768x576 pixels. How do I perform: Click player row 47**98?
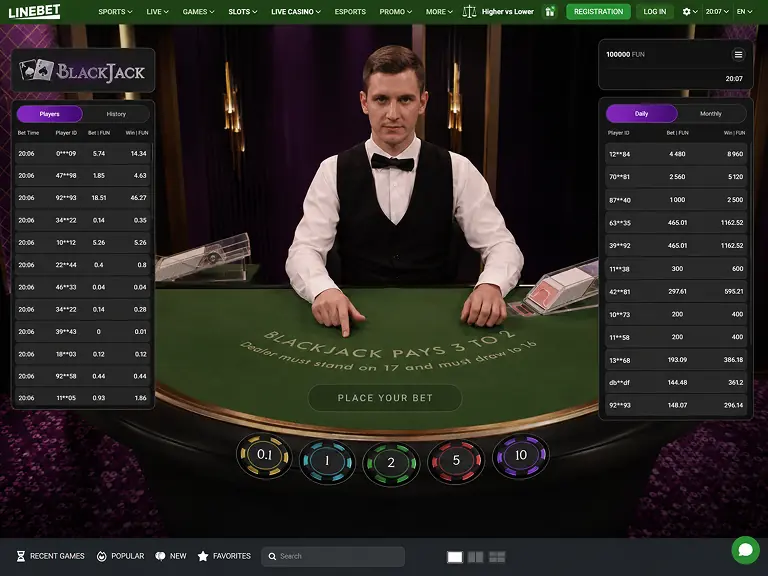pos(82,175)
